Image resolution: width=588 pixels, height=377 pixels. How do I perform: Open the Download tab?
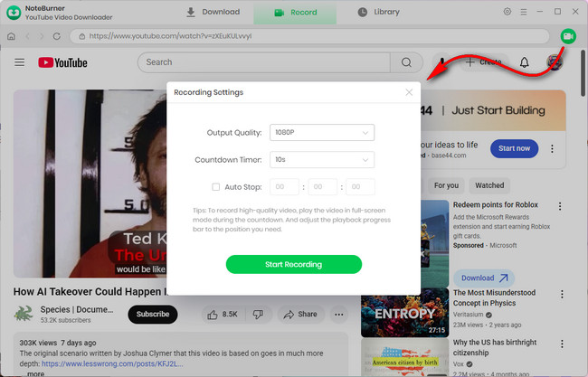(x=213, y=12)
